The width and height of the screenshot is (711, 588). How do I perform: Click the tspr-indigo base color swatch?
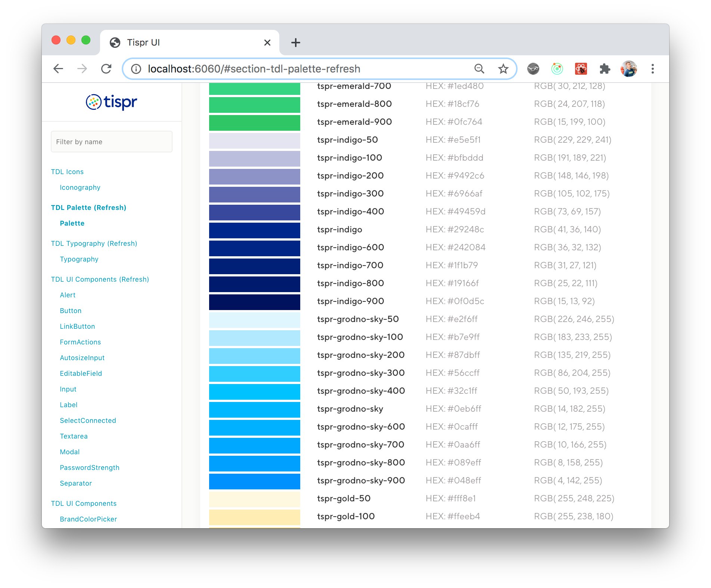click(254, 230)
